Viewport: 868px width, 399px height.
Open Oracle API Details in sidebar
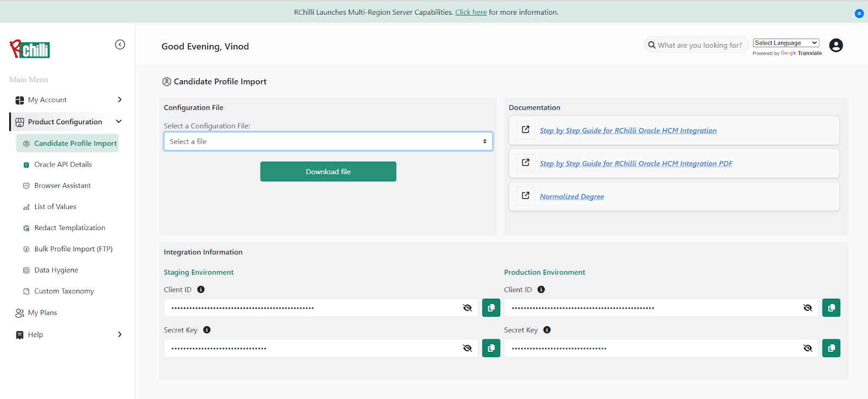click(63, 164)
